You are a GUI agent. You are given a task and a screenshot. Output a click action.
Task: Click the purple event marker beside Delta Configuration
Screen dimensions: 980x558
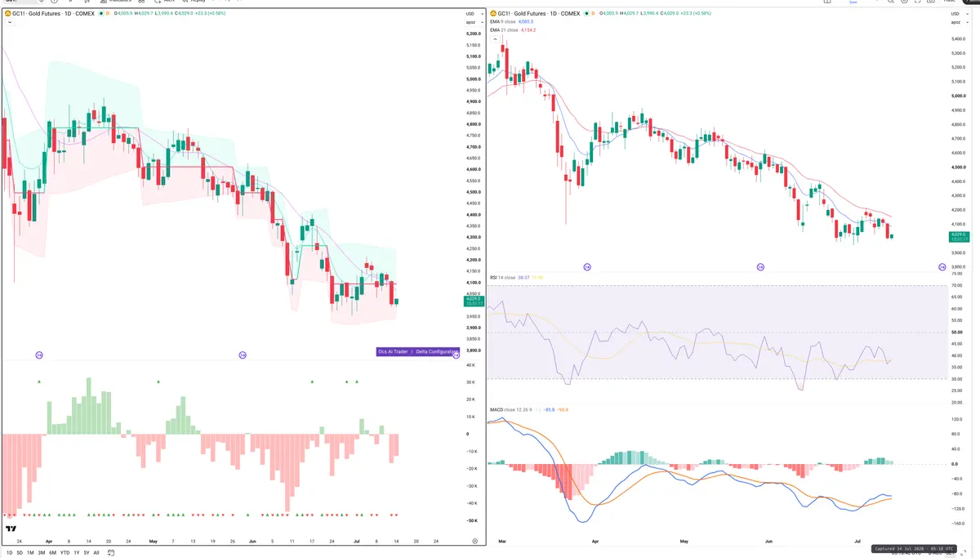pos(456,355)
